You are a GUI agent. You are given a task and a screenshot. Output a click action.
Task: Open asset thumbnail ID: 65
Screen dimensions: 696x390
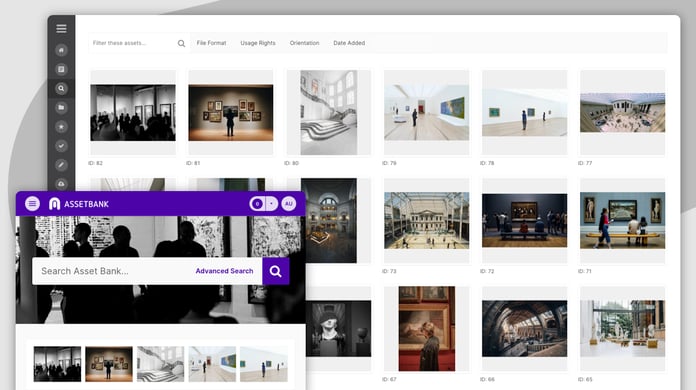(622, 329)
